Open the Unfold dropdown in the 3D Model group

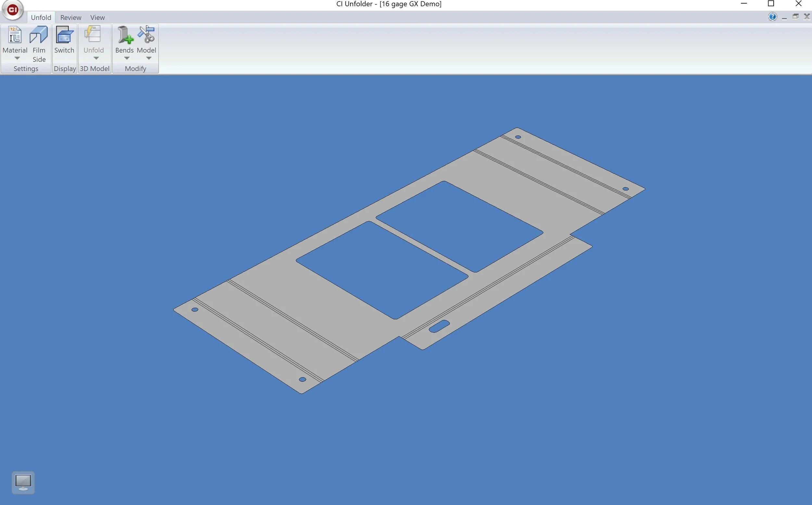(x=96, y=58)
